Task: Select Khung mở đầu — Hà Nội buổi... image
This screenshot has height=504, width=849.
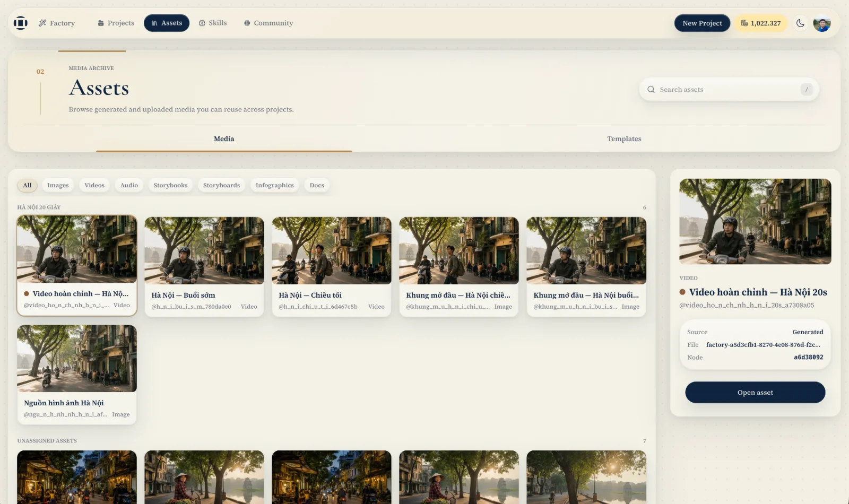Action: pos(586,266)
